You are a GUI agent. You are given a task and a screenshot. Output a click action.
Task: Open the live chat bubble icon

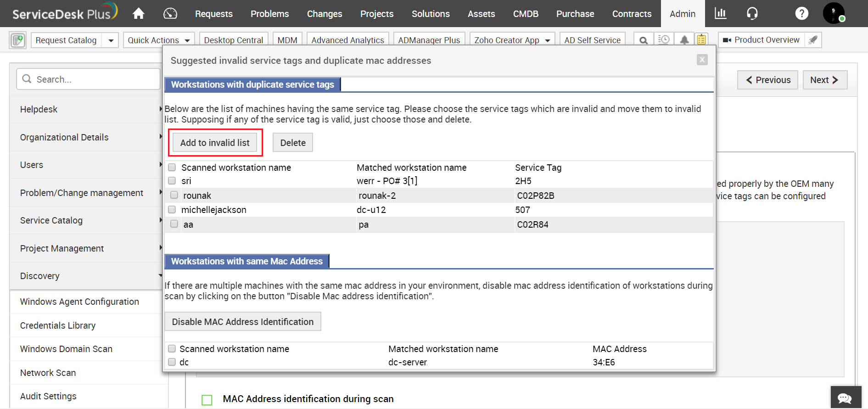click(845, 398)
